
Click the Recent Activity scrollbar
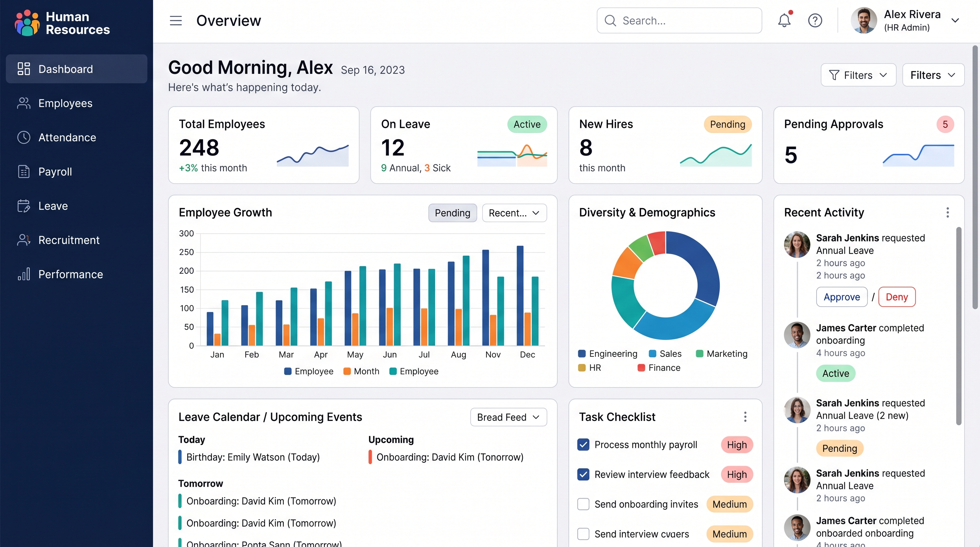tap(958, 325)
